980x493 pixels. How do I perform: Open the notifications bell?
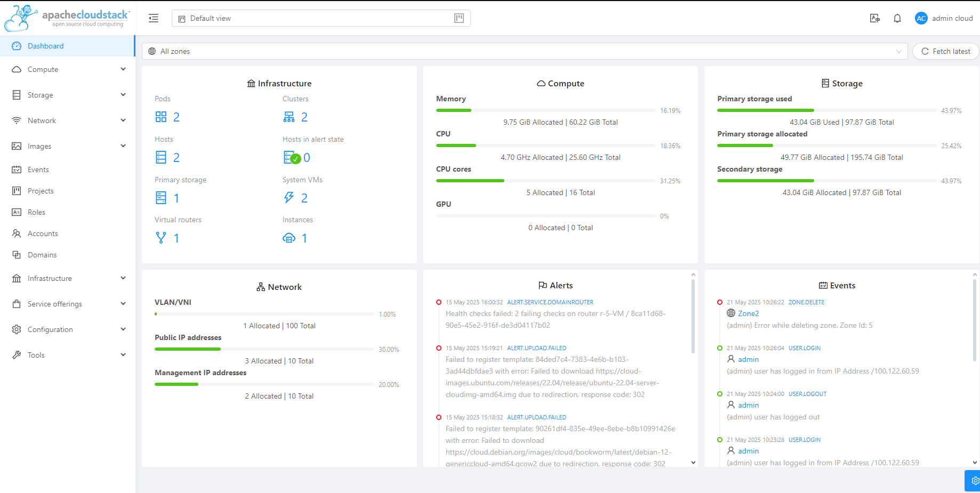pyautogui.click(x=897, y=18)
